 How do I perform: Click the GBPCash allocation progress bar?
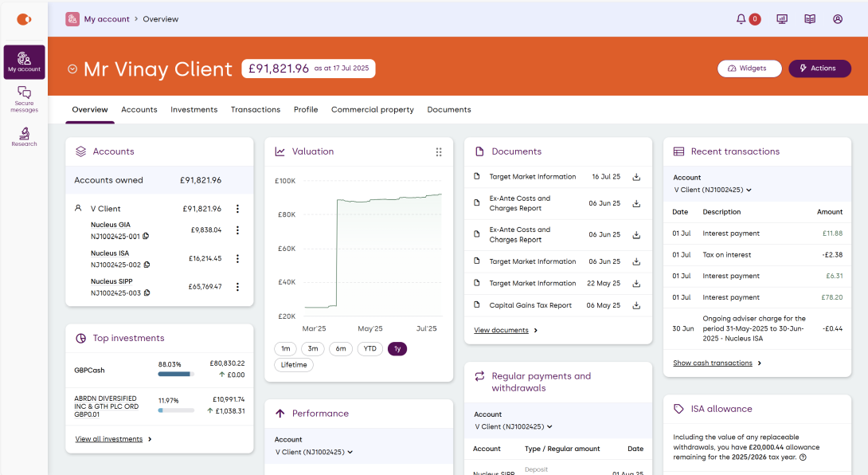pos(175,374)
